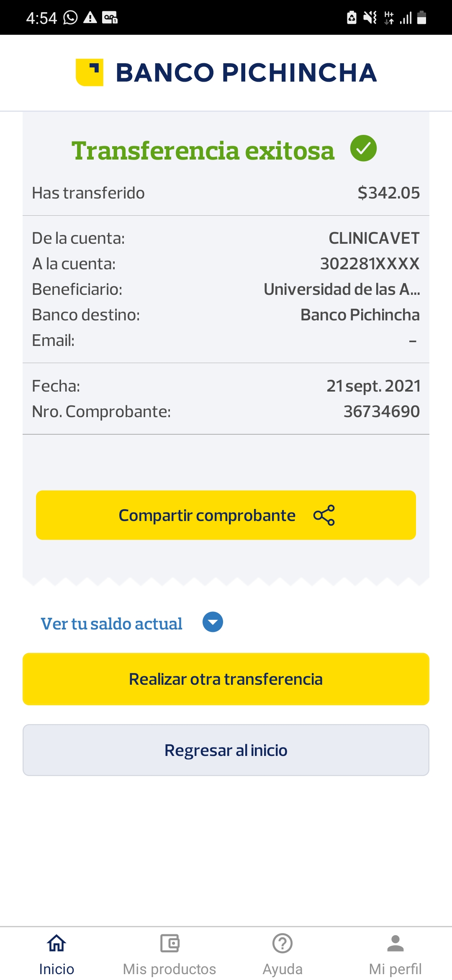Tap the truncated Beneficiario name Universidad de las A...
This screenshot has height=980, width=452.
342,289
